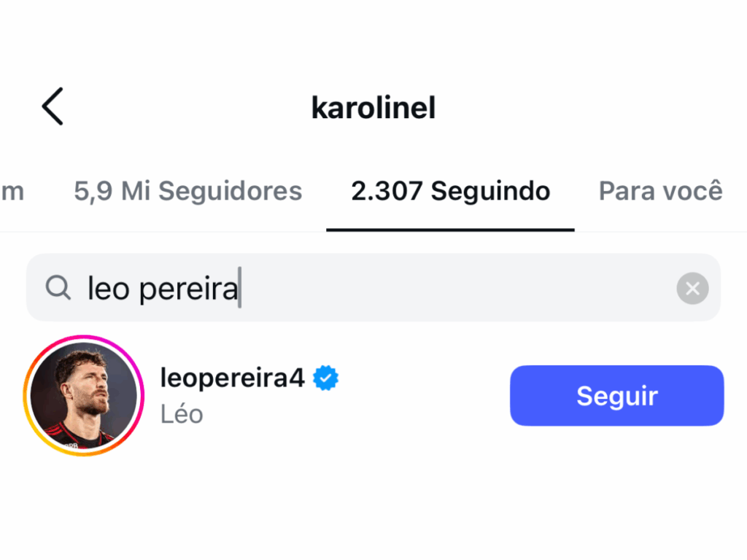
Task: Clear the search with the X icon
Action: pos(692,288)
